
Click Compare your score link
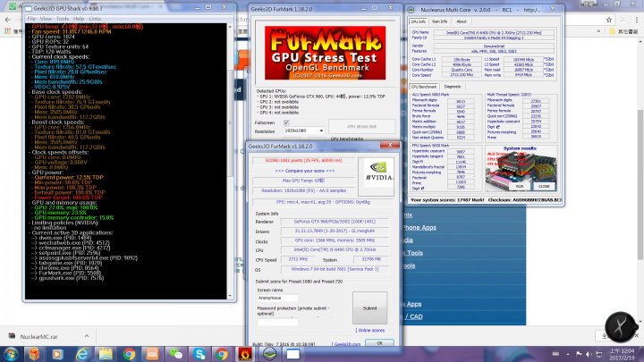click(304, 171)
